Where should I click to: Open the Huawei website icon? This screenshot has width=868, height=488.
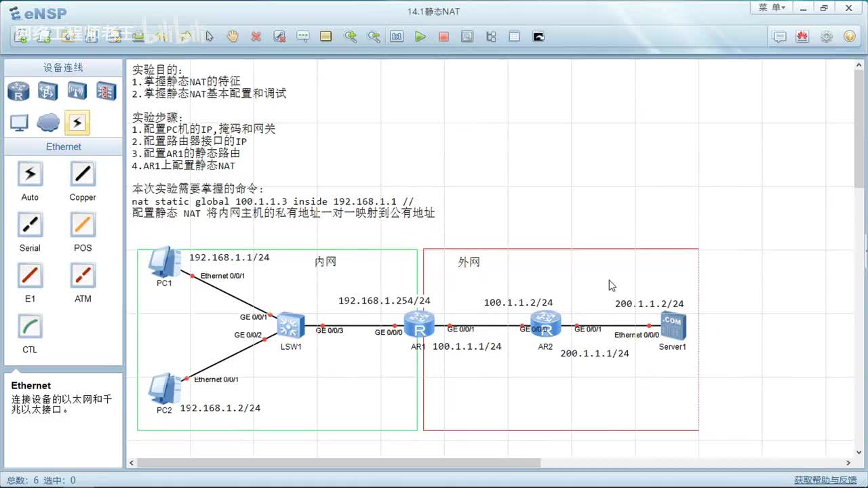803,37
